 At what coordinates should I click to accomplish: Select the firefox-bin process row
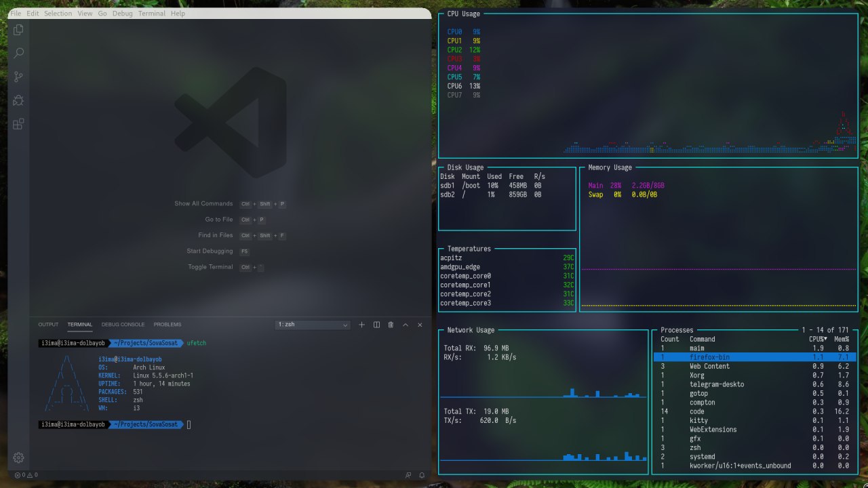[x=755, y=357]
